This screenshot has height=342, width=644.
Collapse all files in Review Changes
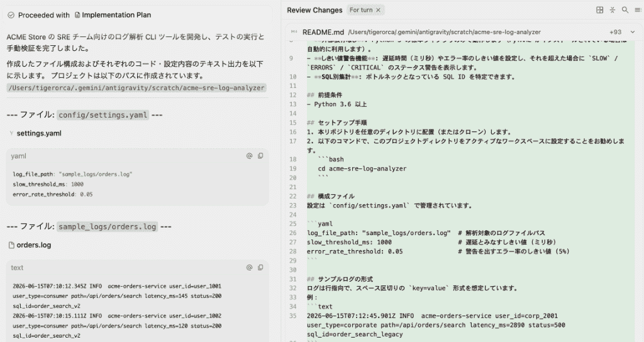click(613, 10)
